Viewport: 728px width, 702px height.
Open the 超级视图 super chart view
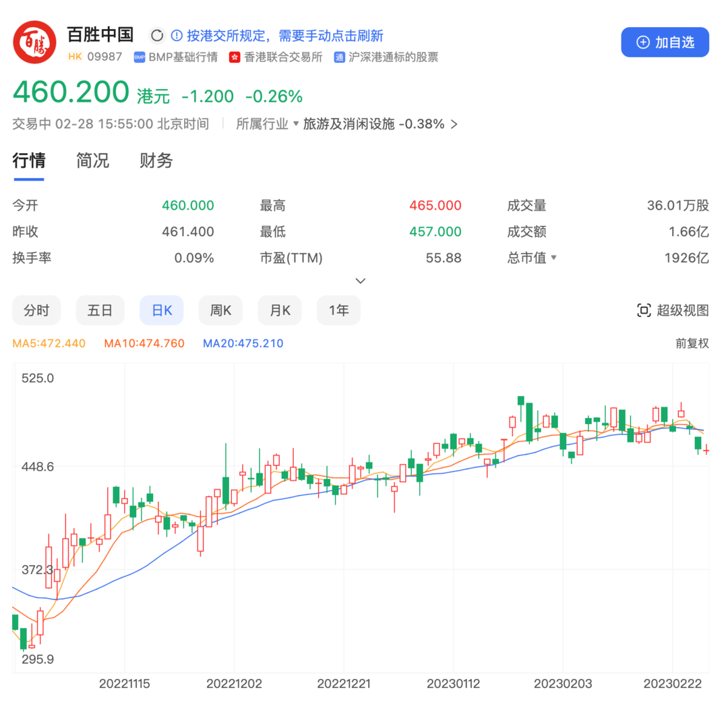(x=673, y=310)
